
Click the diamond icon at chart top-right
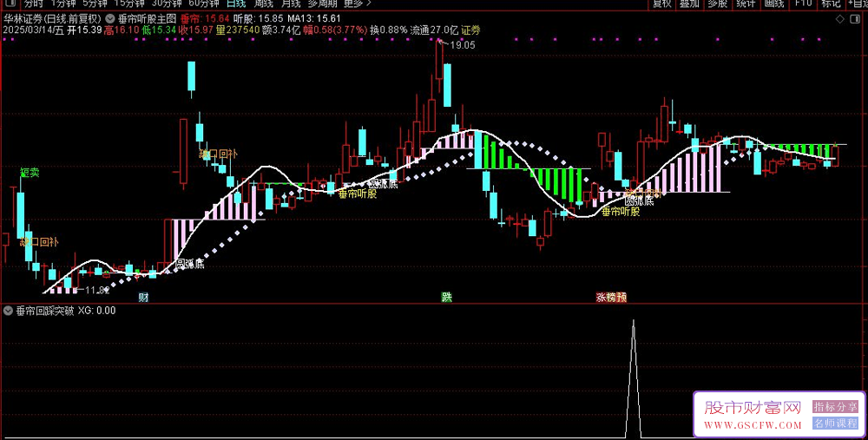(x=839, y=20)
